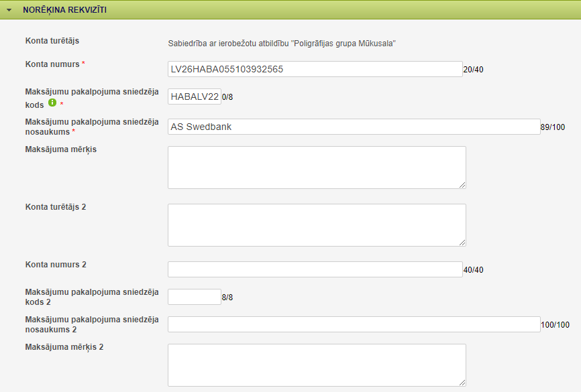Click the 20/40 character counter
The image size is (581, 392).
pos(473,70)
